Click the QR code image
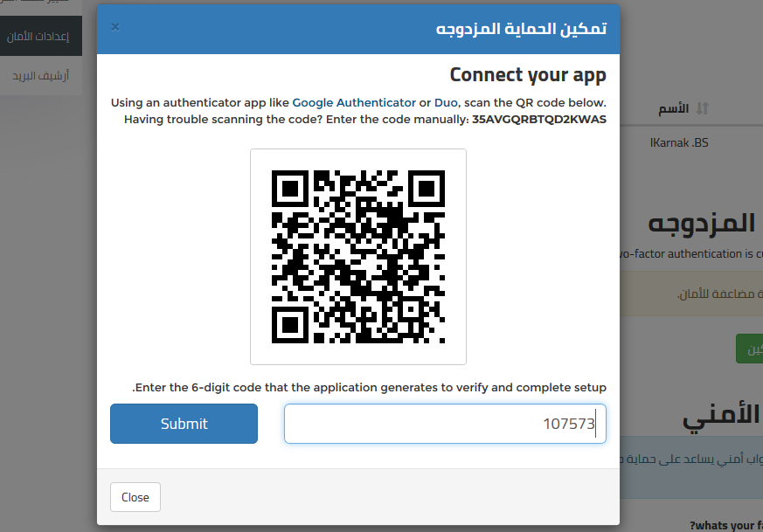 pyautogui.click(x=358, y=257)
